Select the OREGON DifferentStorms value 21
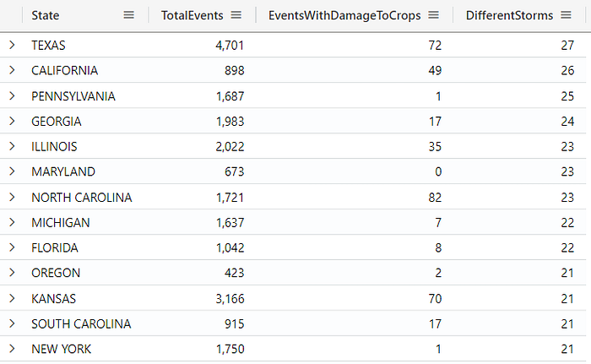Screen dimensions: 591x364 pyautogui.click(x=567, y=273)
